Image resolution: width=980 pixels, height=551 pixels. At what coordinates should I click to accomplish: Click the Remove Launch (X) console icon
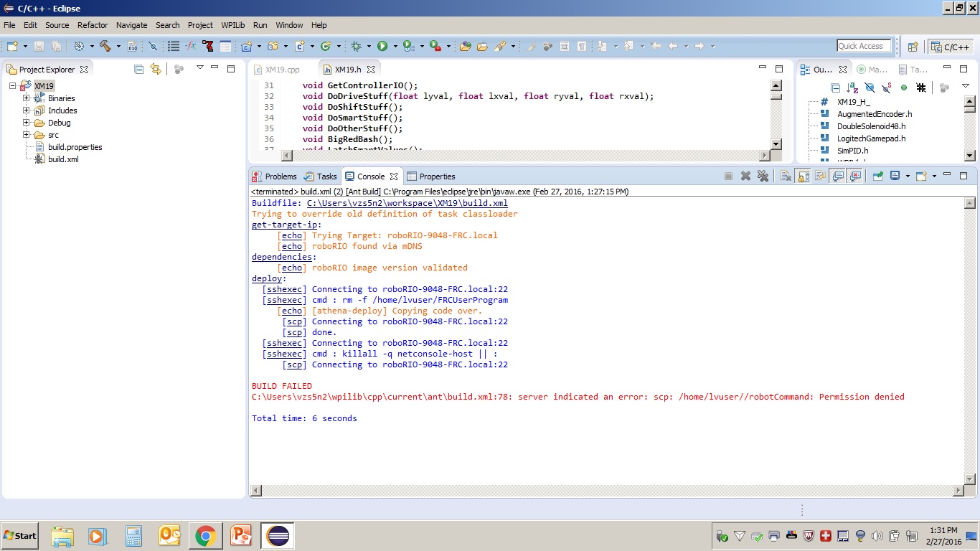pos(745,176)
